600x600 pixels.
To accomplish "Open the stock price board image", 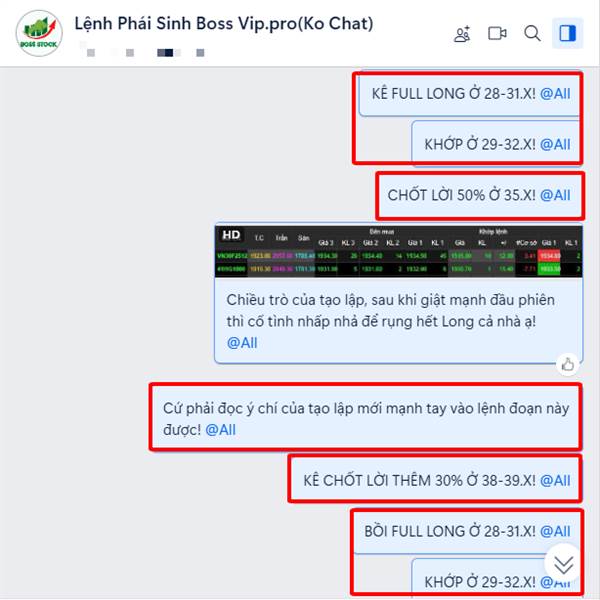I will 399,251.
